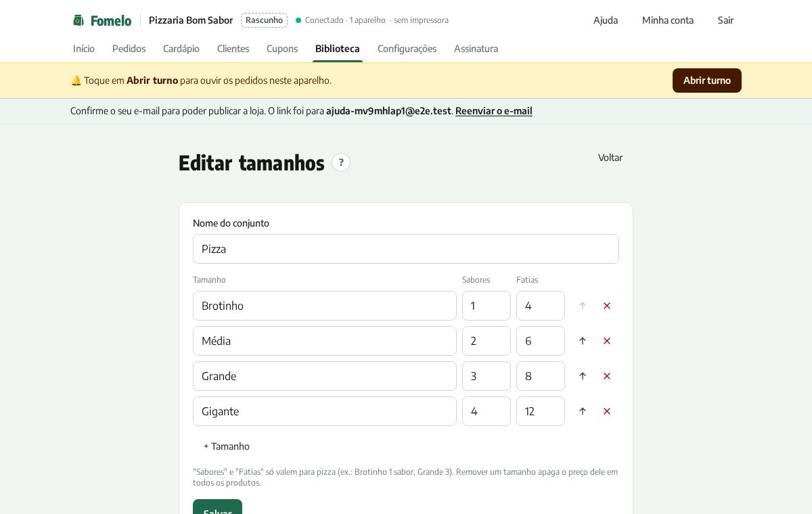Click the green Conectado status dot
812x514 pixels.
coord(298,20)
